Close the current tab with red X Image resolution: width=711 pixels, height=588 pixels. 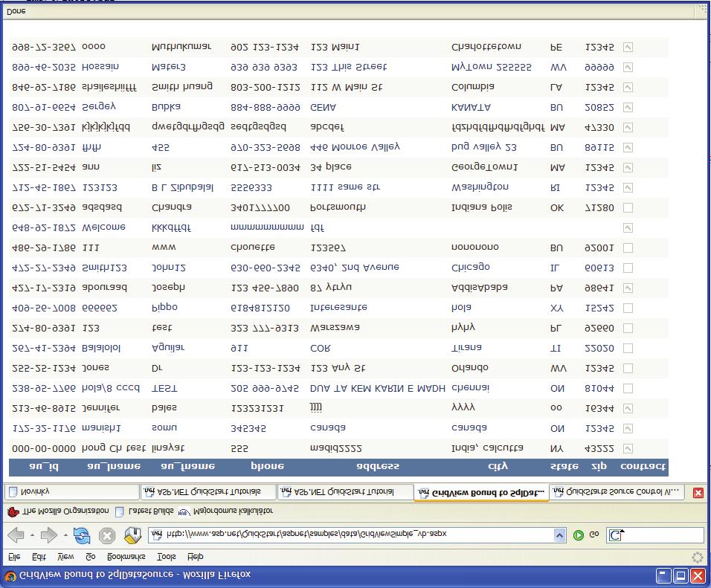point(698,493)
